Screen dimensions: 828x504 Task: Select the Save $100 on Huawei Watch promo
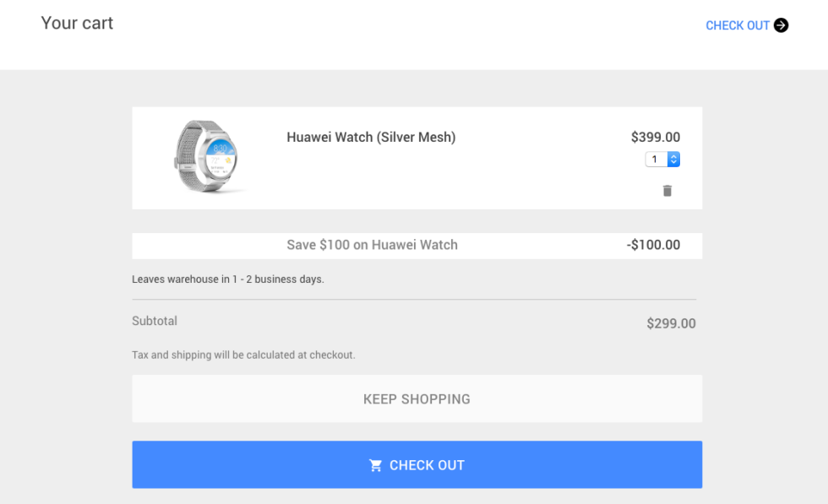[372, 245]
